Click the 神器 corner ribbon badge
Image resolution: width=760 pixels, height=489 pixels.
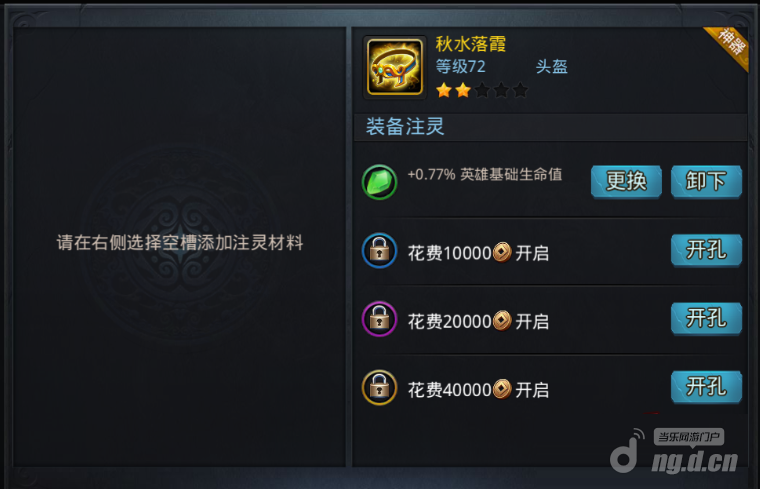(x=728, y=47)
